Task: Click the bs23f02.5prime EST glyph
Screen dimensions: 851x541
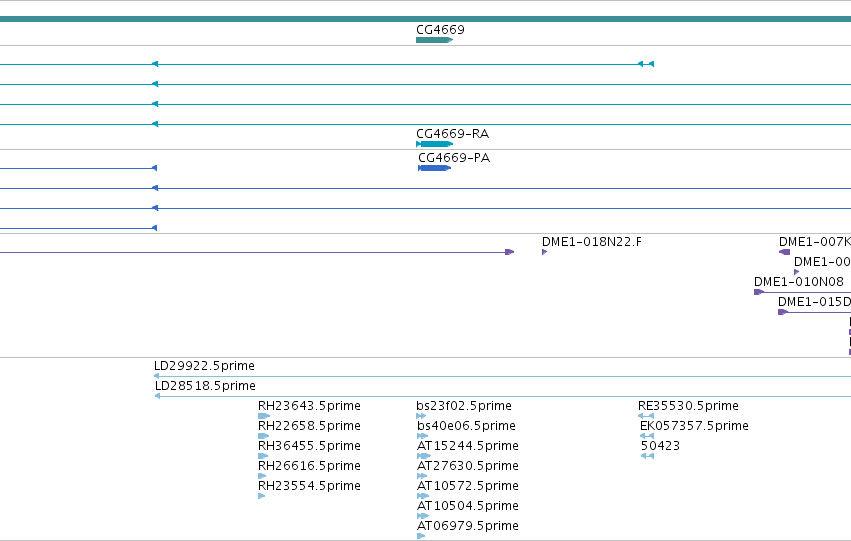Action: (421, 416)
